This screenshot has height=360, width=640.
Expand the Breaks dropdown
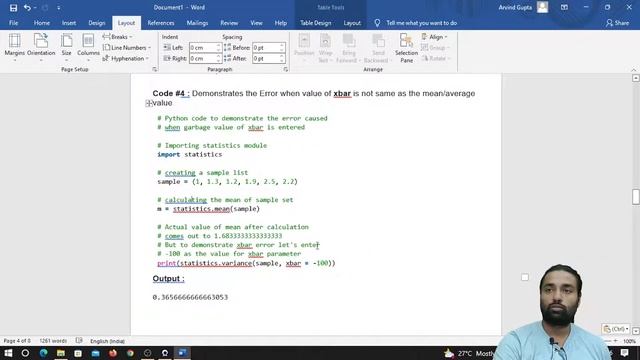coord(118,37)
